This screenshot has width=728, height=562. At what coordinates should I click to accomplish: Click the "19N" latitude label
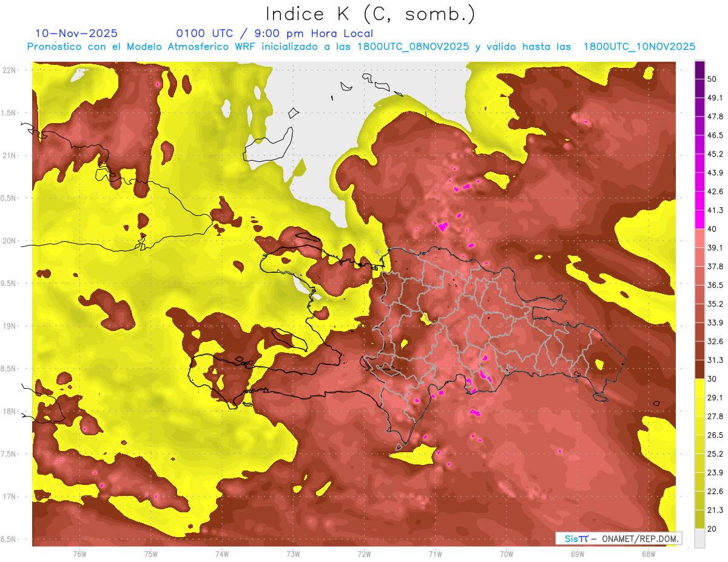tap(9, 326)
